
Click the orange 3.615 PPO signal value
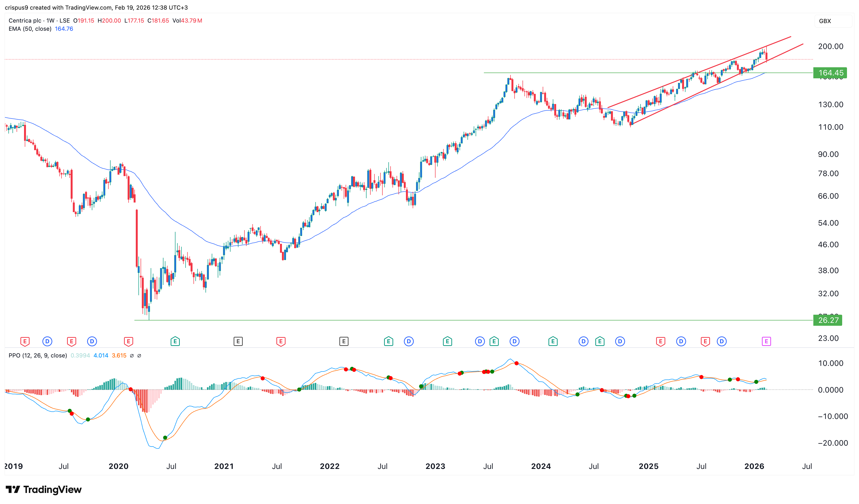[119, 356]
